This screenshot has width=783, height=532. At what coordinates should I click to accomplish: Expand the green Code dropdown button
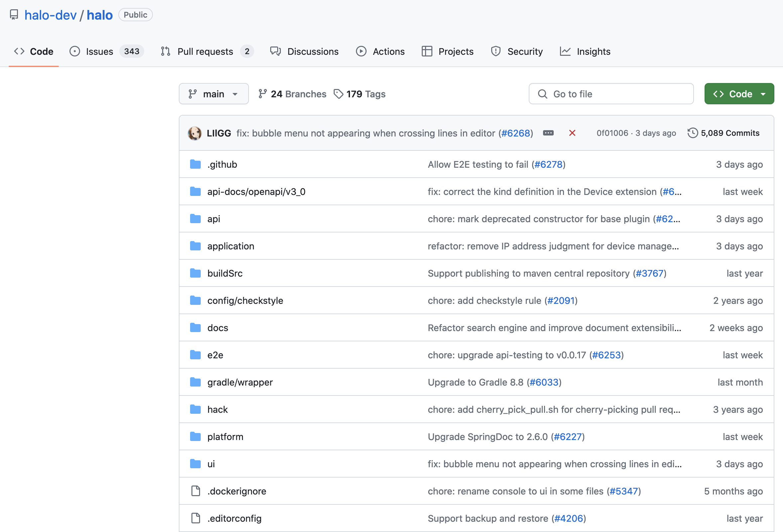pos(739,94)
